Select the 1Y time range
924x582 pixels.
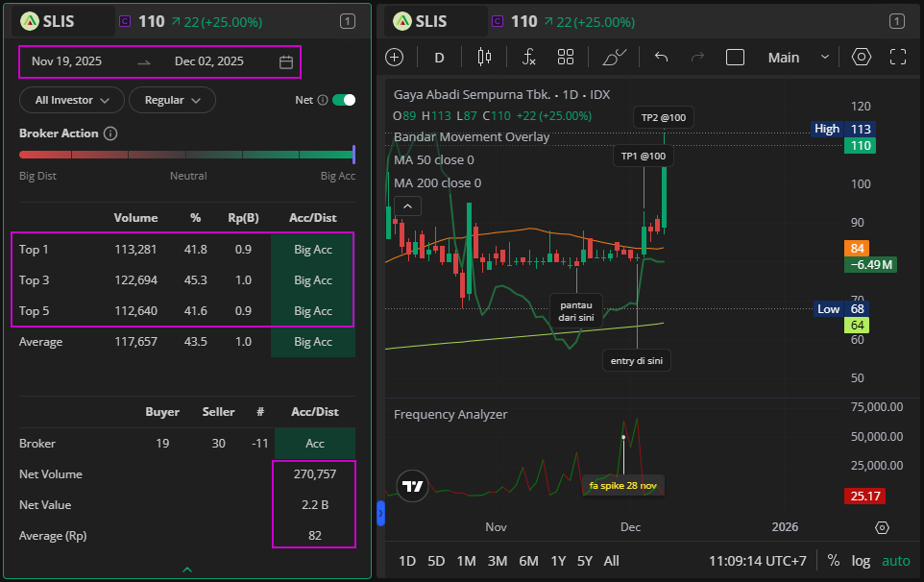[558, 561]
